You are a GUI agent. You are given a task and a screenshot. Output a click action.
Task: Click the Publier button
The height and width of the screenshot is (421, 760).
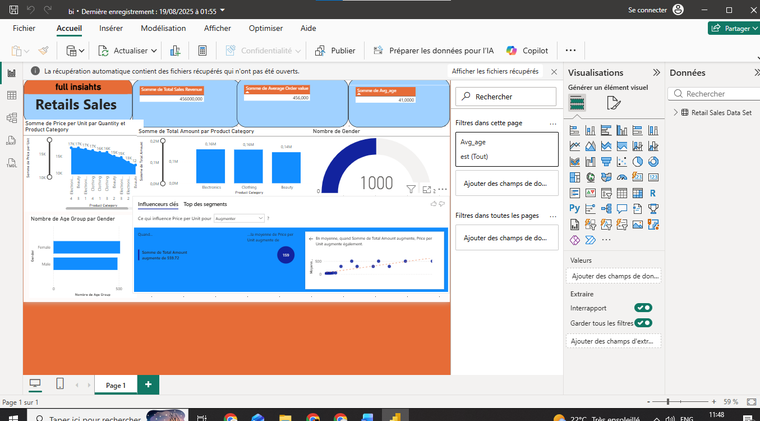click(x=335, y=50)
